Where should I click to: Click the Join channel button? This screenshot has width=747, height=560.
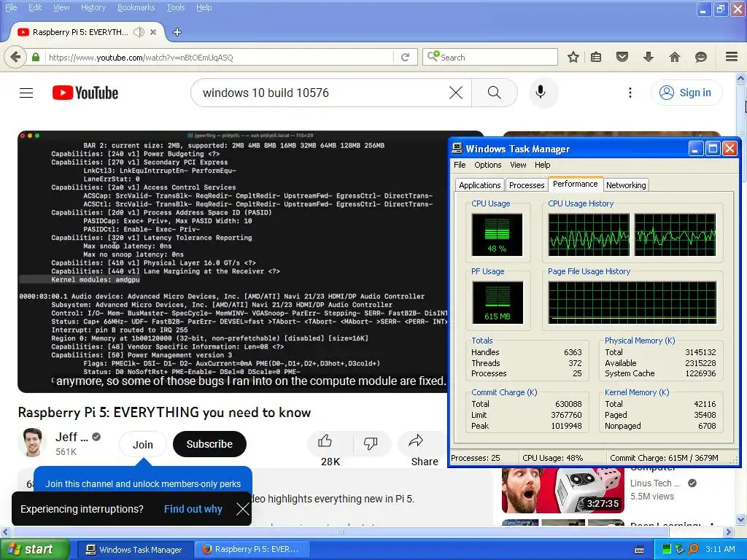pos(142,444)
